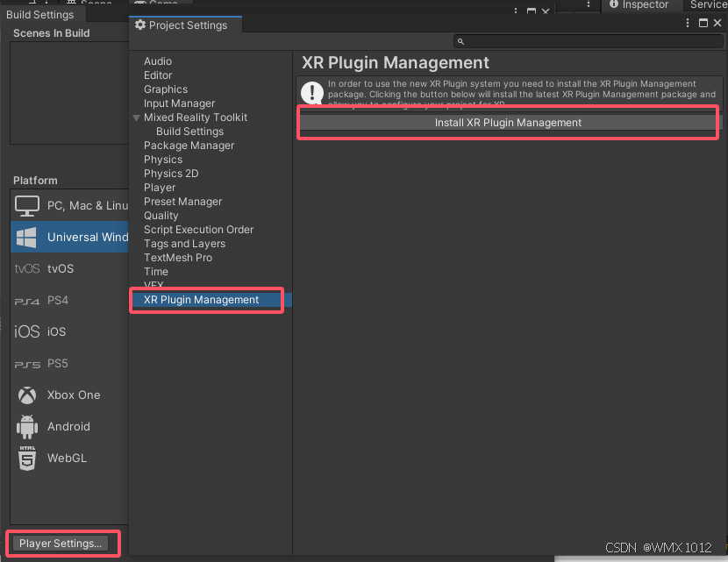
Task: Select Time settings category
Action: coord(156,272)
